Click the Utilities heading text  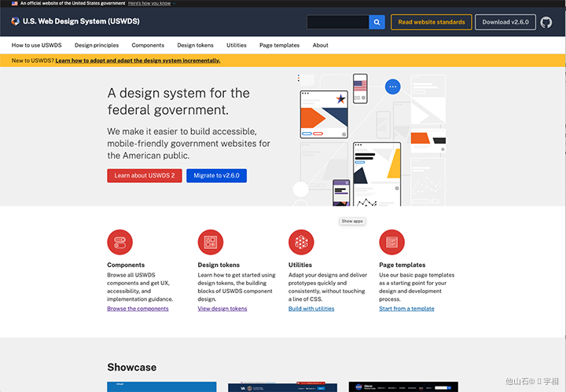tap(300, 265)
